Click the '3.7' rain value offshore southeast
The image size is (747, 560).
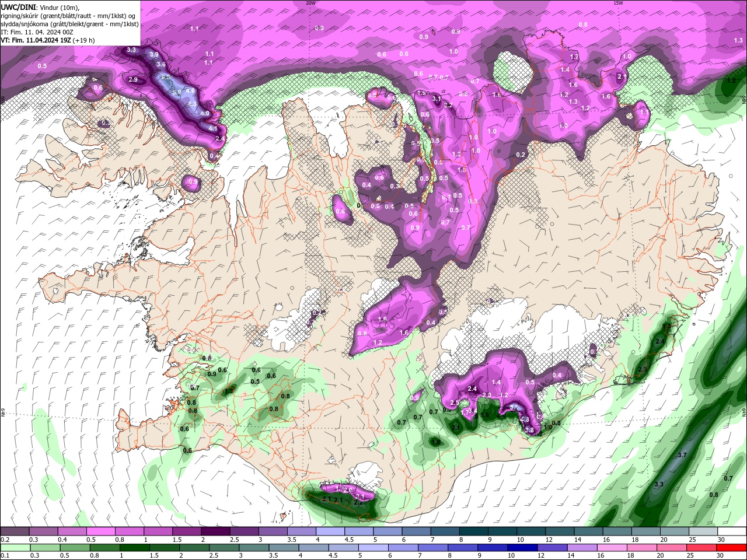tap(682, 454)
